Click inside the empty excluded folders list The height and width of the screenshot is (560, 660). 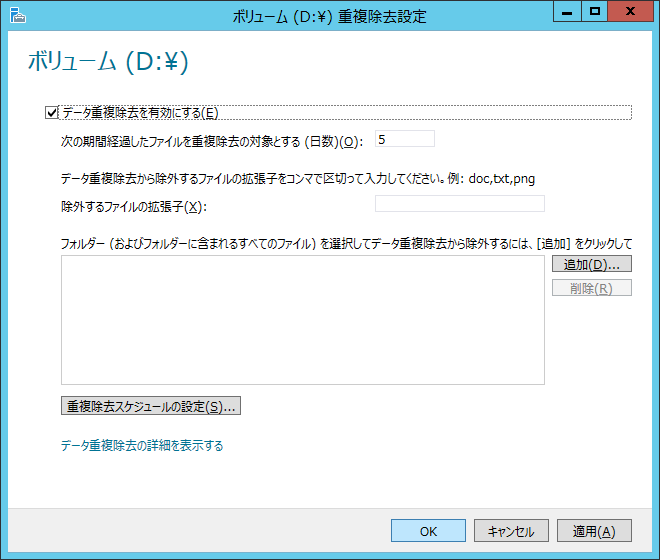(302, 320)
